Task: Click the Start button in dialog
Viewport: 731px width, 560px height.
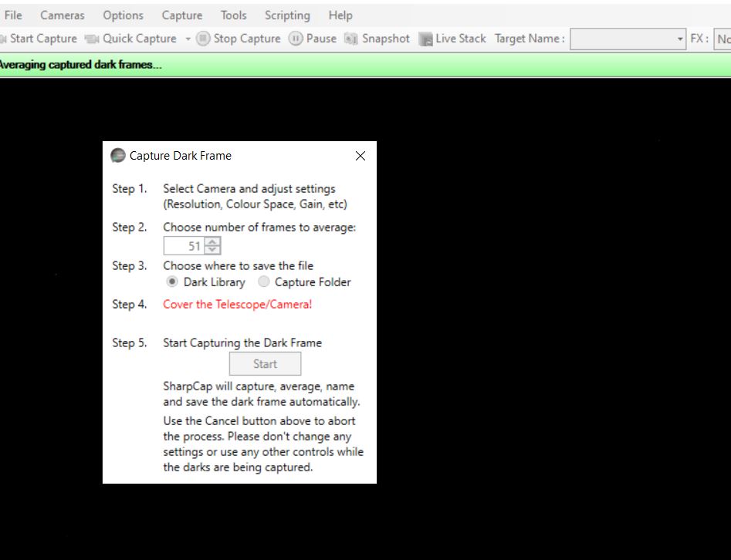Action: [x=265, y=364]
